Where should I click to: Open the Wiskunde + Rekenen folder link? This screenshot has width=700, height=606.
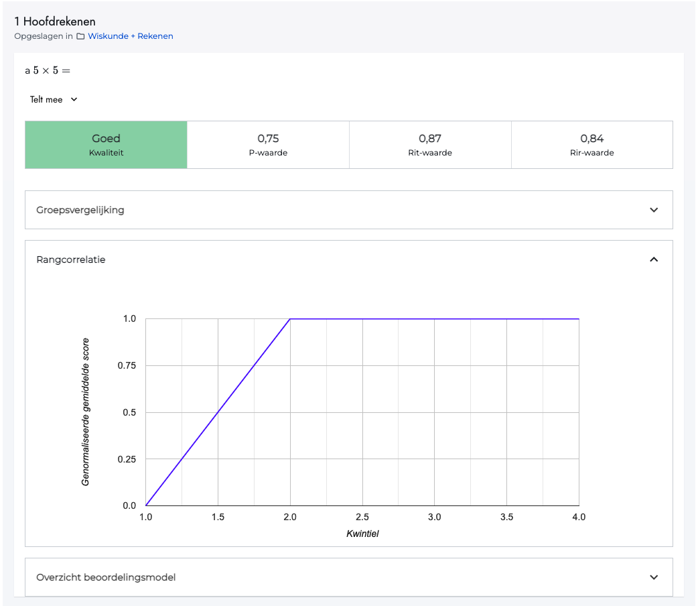(131, 36)
